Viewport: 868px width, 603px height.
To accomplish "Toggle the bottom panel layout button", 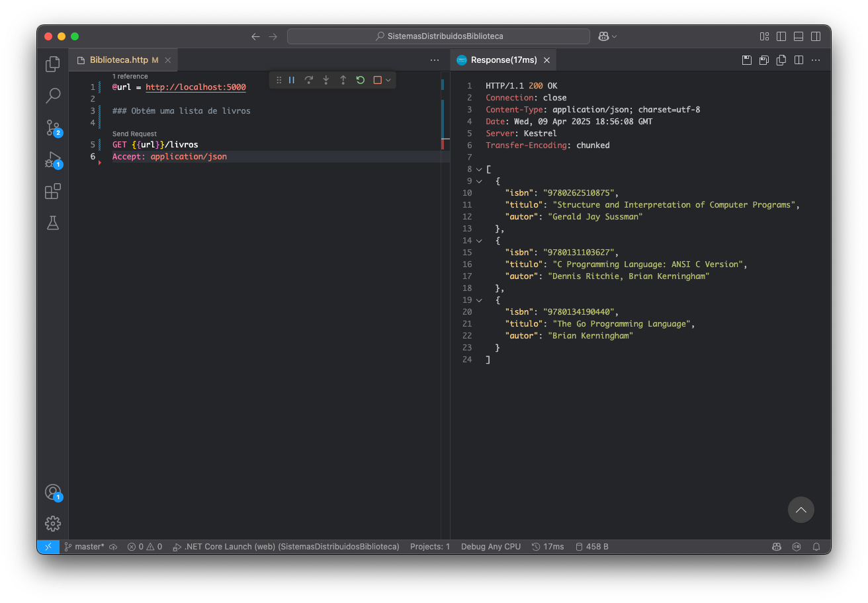I will click(799, 36).
